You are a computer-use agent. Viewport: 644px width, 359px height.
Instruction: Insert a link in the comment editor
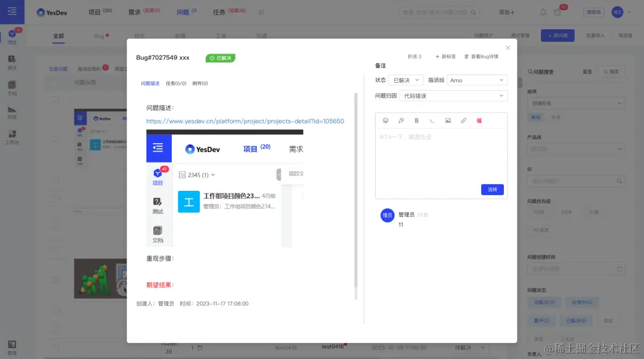click(x=463, y=120)
